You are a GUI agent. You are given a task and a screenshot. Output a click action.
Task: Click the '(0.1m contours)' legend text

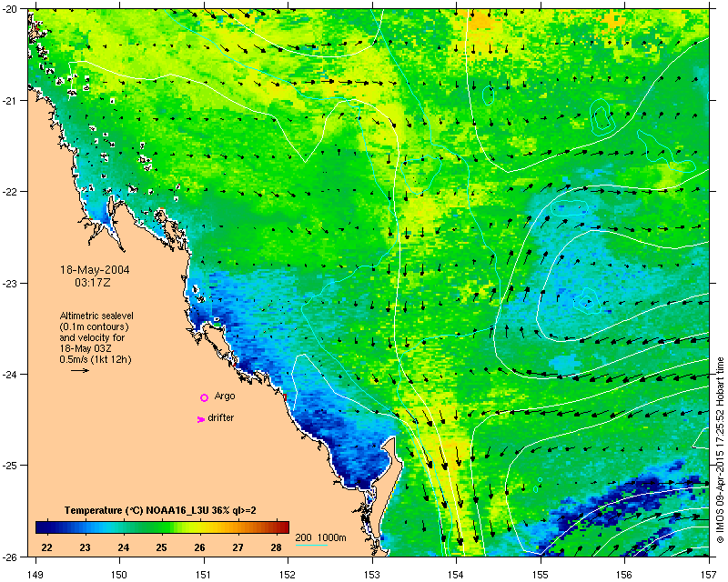(94, 326)
